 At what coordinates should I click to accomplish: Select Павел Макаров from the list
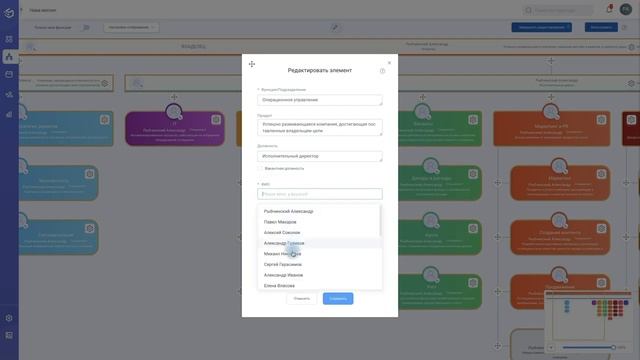(320, 222)
